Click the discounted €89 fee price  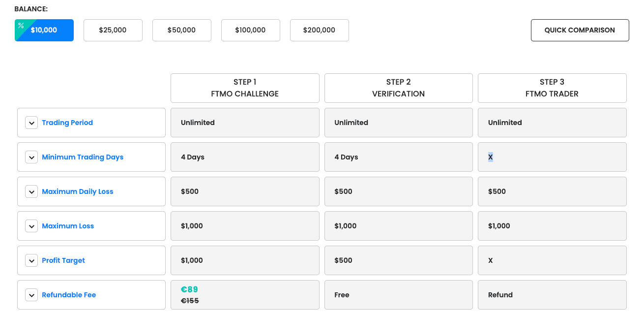point(189,289)
